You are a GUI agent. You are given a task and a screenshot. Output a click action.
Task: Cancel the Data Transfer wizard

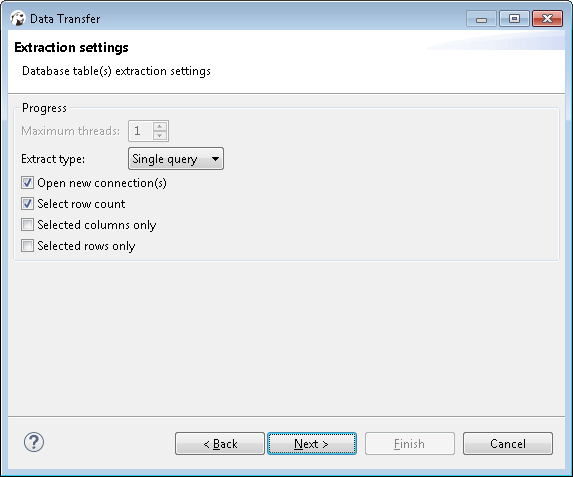point(508,443)
